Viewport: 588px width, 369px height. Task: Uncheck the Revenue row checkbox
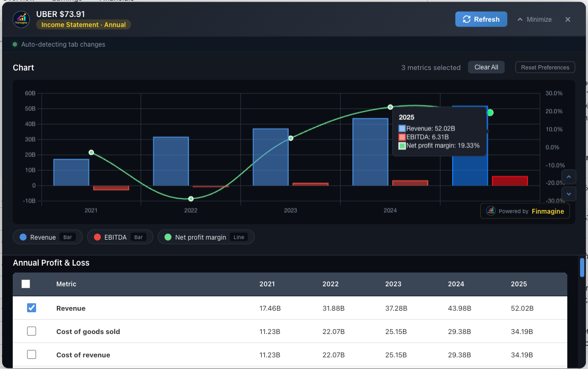click(x=31, y=308)
